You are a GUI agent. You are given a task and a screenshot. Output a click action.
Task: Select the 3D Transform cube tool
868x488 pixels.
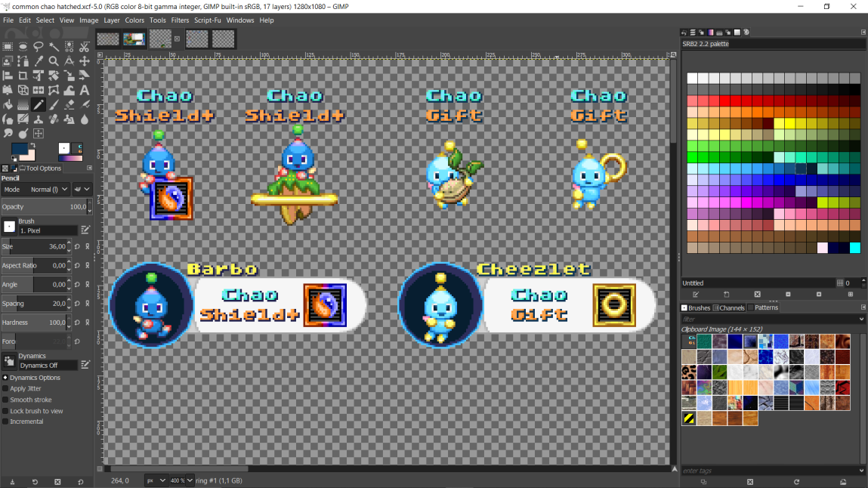pyautogui.click(x=23, y=90)
